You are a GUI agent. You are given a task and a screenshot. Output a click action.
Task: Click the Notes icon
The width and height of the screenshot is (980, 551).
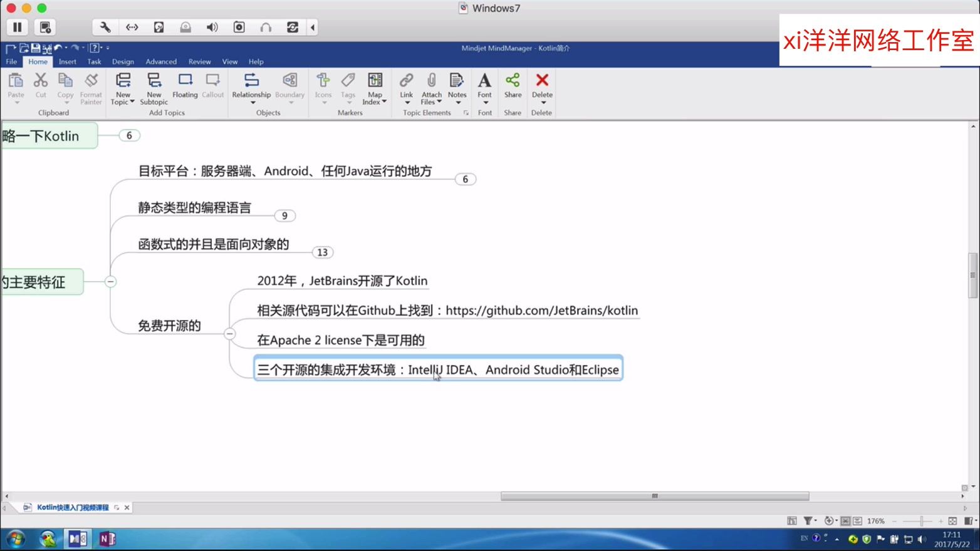[x=457, y=80]
